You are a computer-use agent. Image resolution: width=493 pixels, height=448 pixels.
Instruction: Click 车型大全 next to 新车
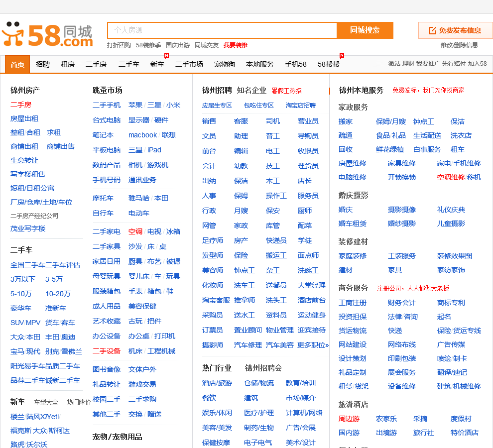pos(46,402)
